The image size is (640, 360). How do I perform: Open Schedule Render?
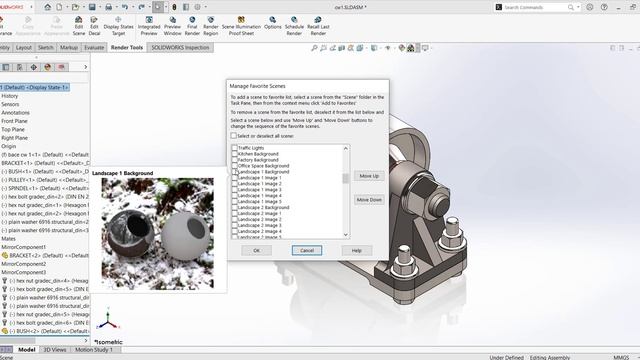pos(294,26)
